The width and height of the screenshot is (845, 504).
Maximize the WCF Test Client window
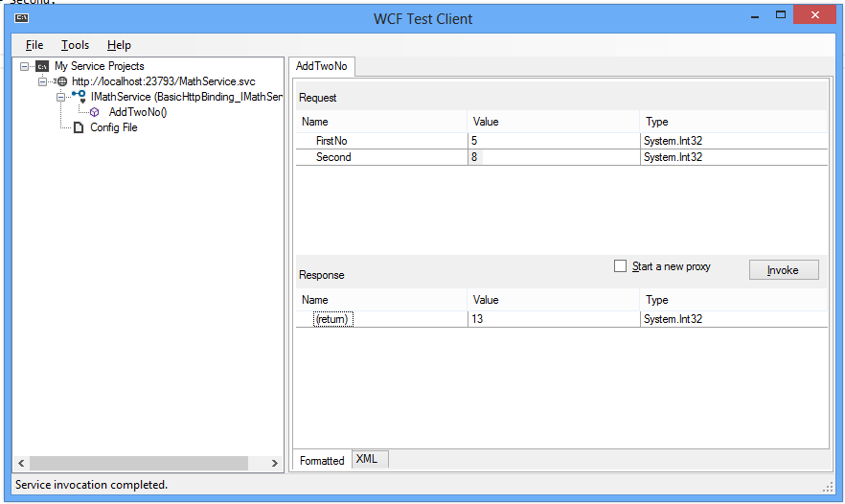click(781, 15)
